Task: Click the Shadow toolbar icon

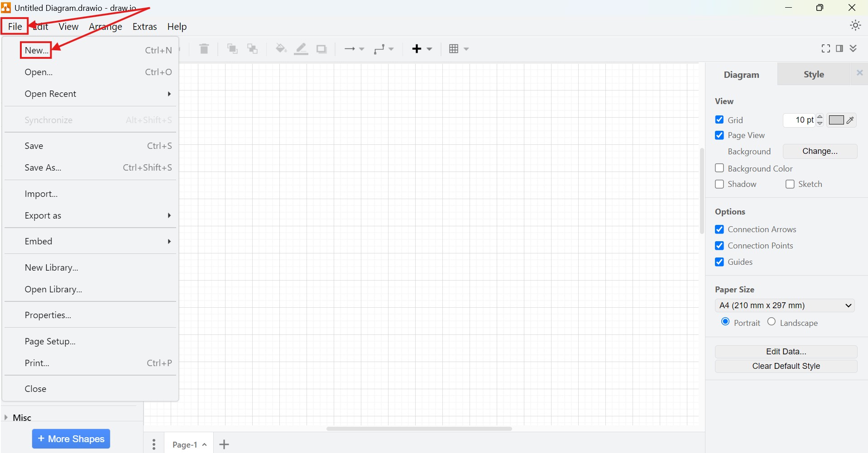Action: click(x=321, y=49)
